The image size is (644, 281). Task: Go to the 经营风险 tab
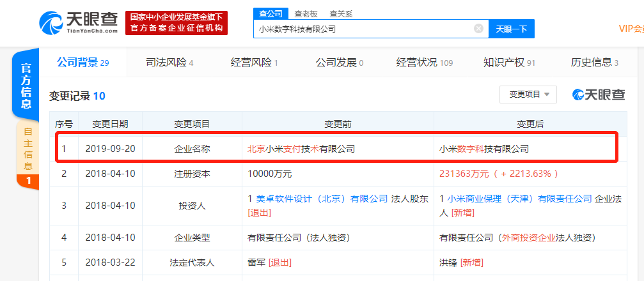(x=254, y=63)
